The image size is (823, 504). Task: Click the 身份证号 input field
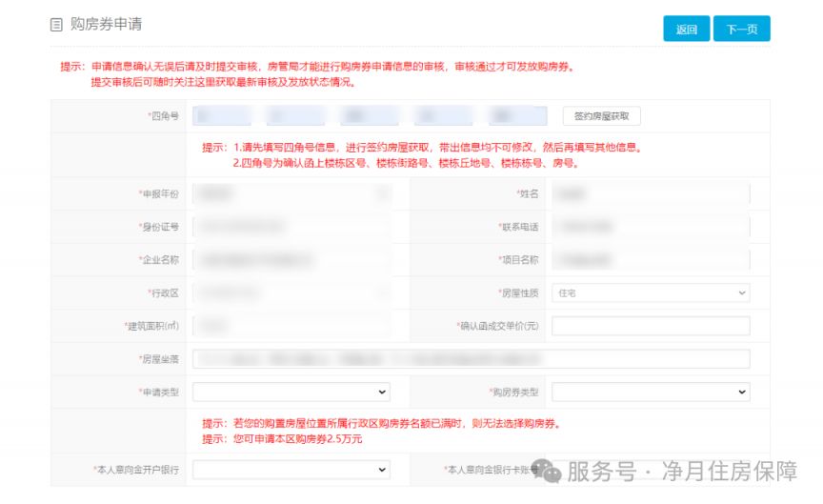291,227
